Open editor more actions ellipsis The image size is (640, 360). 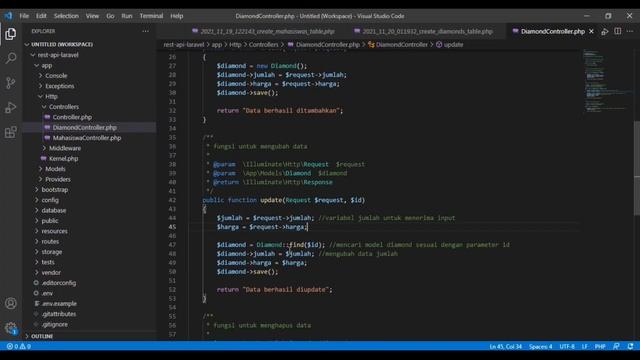pos(630,31)
